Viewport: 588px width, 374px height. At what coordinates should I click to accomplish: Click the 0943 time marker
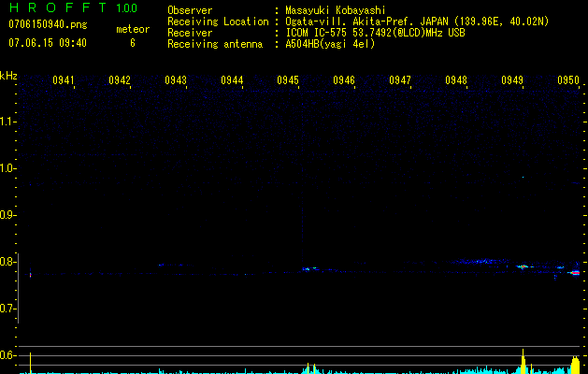pos(176,80)
